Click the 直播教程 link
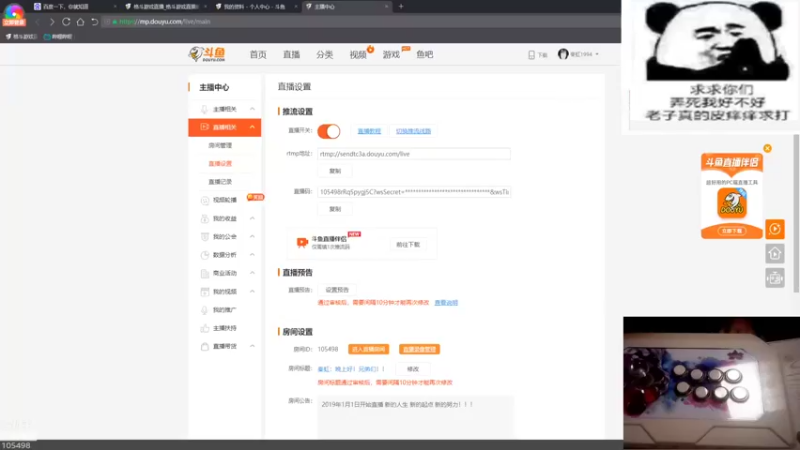The image size is (800, 450). coord(369,131)
